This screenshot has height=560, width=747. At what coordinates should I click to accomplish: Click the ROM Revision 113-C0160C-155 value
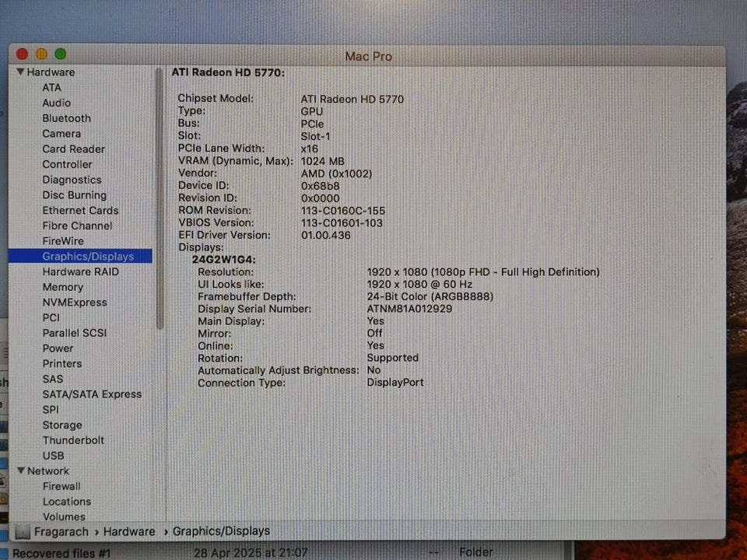343,211
